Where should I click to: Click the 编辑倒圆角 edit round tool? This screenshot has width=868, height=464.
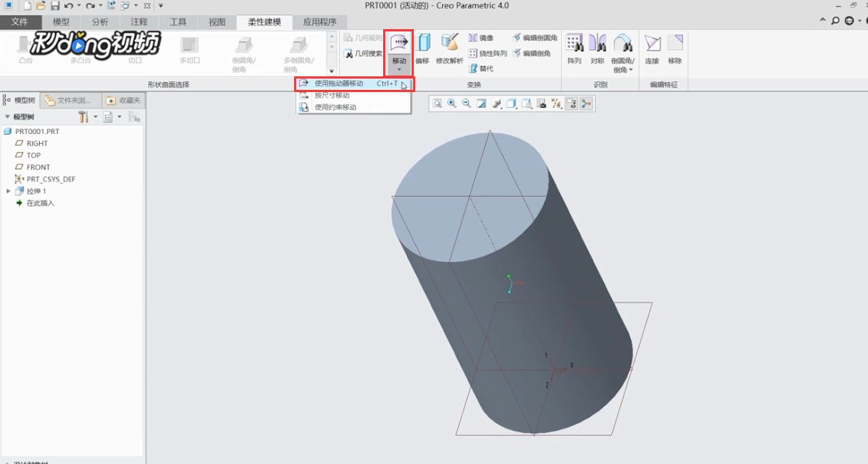535,37
